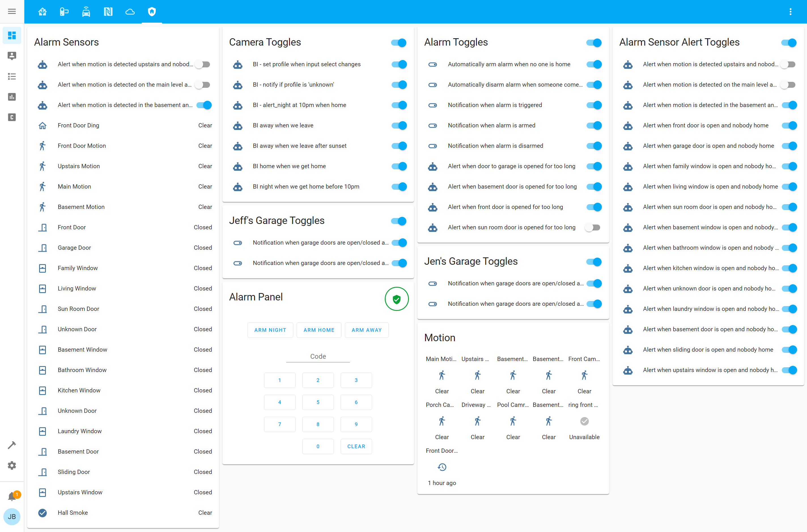Open the top-right three-dot overflow menu
Viewport: 807px width, 532px height.
790,12
